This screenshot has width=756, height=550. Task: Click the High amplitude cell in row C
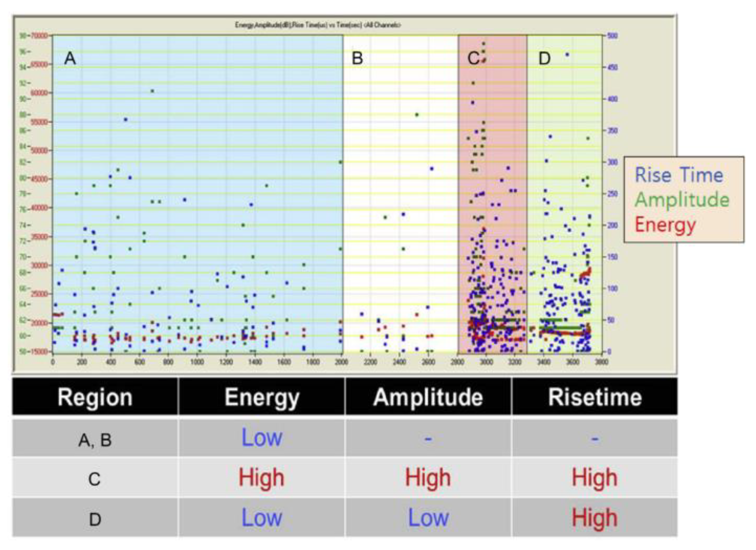click(x=428, y=478)
